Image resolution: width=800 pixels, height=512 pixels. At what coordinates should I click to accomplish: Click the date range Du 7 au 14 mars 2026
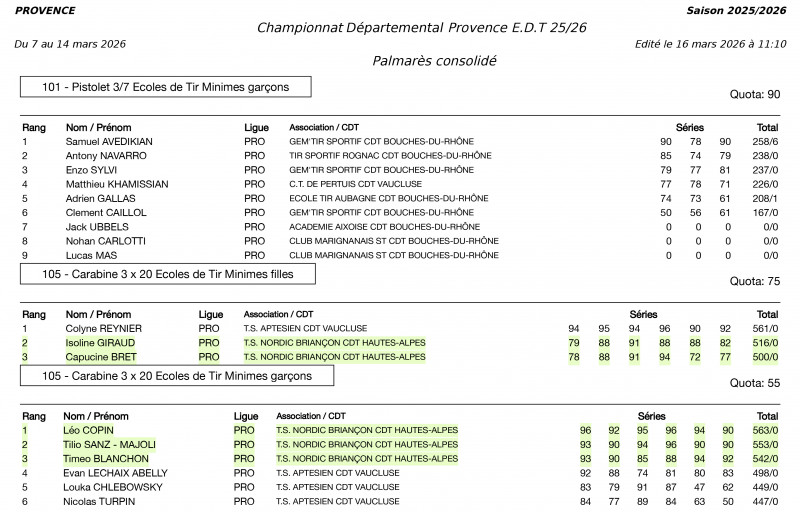(71, 44)
